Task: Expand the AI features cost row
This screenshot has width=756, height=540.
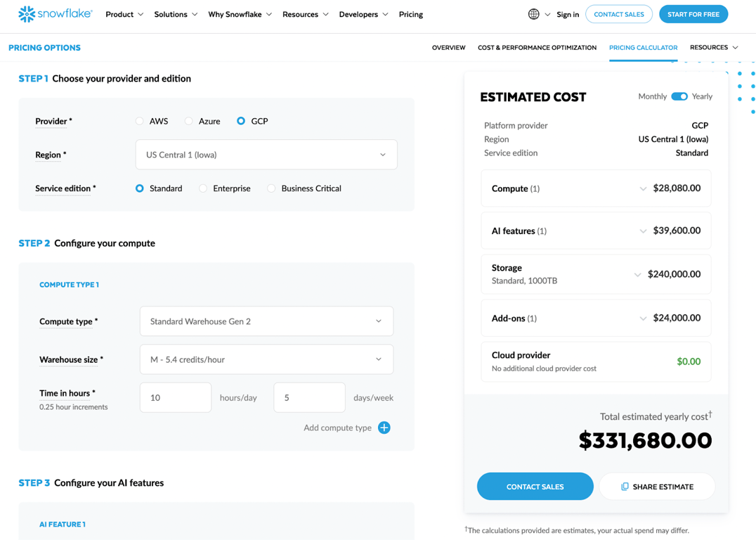Action: 596,231
